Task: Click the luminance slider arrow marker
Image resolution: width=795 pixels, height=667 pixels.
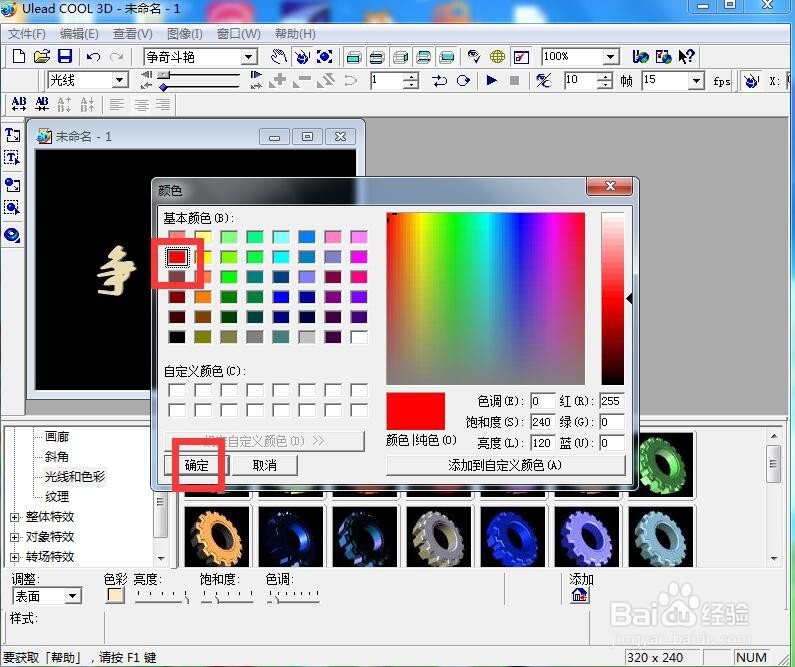Action: point(629,299)
